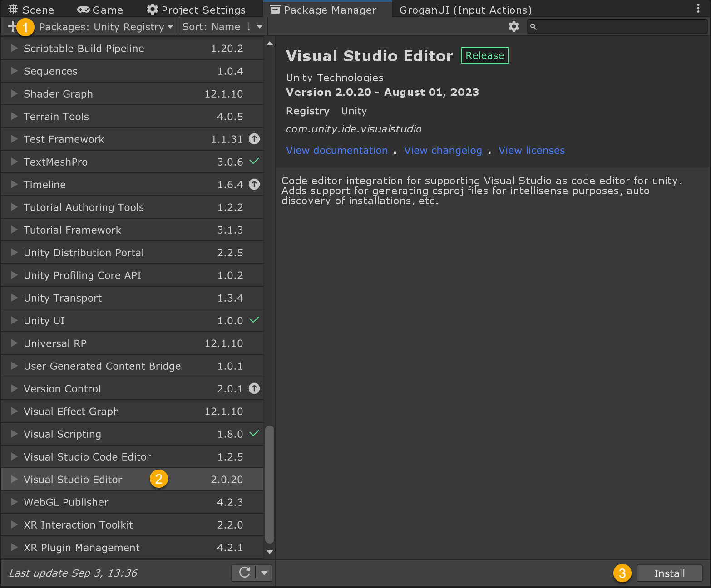
Task: Select the Version Control package
Action: coord(132,388)
